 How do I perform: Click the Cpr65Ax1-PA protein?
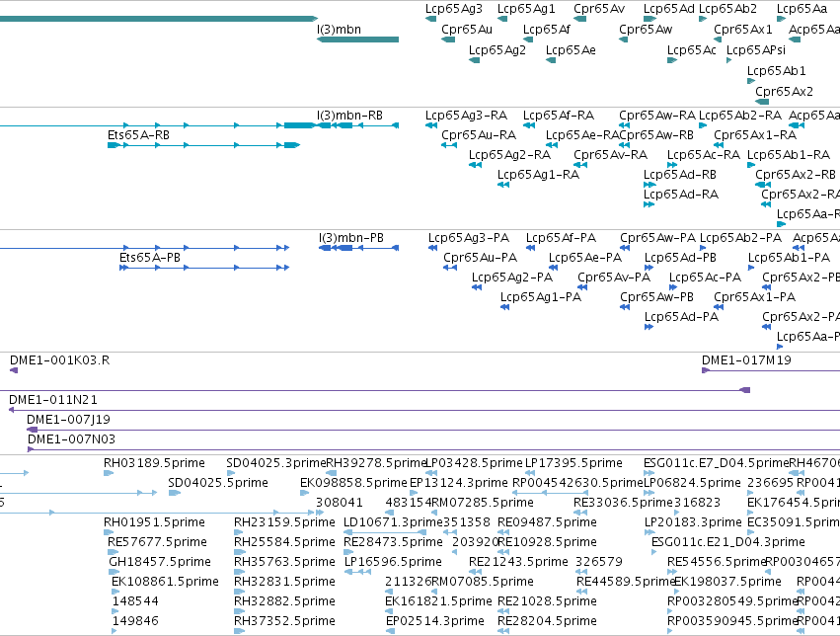pyautogui.click(x=754, y=297)
